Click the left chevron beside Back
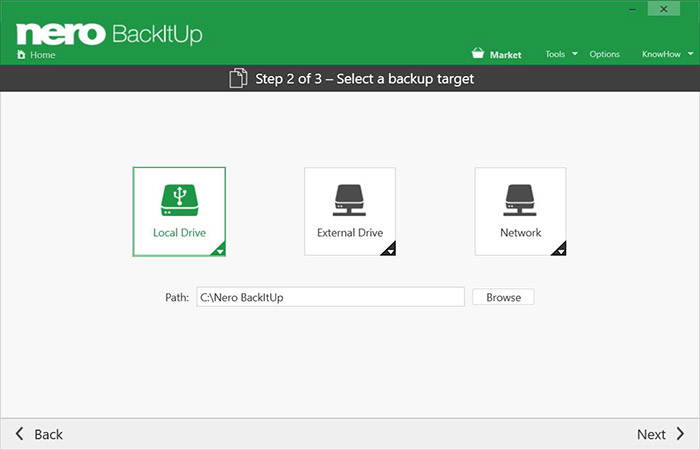Viewport: 700px width, 450px height. pyautogui.click(x=20, y=433)
